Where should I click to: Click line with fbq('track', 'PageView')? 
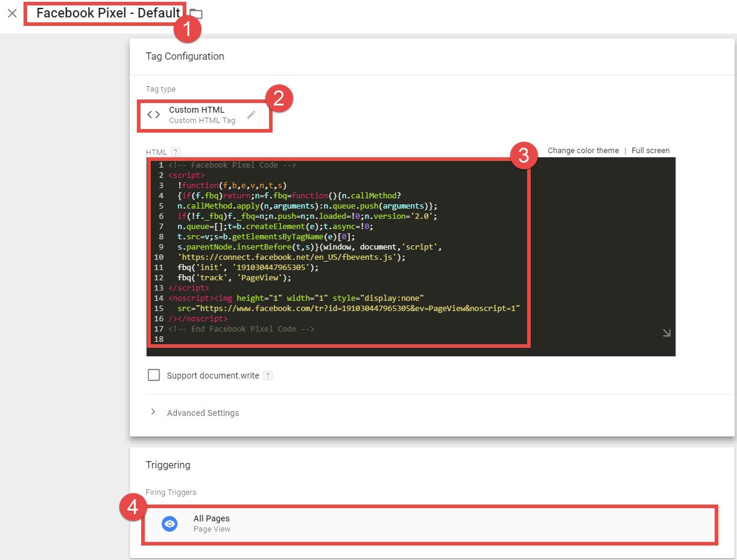234,278
